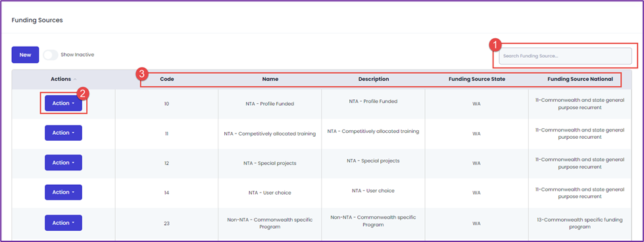Select the NTA - Competitively allocated training name
The image size is (644, 242).
pos(270,133)
